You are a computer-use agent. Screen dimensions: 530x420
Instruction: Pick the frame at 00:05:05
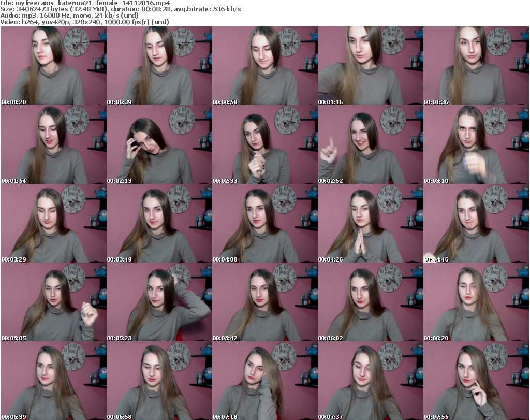click(x=54, y=302)
